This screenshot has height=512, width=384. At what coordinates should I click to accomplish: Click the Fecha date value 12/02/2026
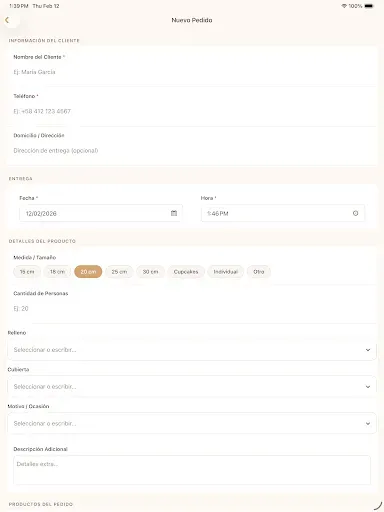[41, 213]
